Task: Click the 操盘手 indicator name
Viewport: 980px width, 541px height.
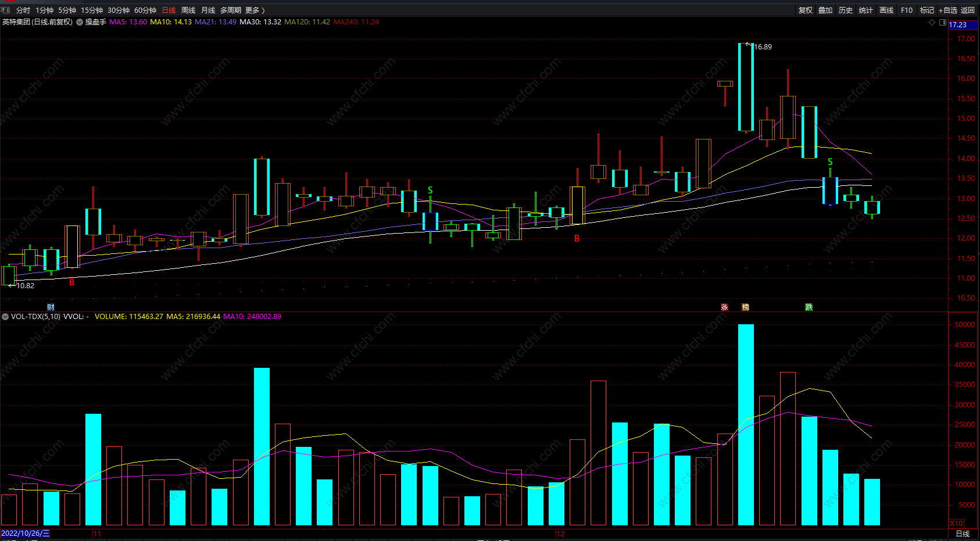Action: click(x=96, y=22)
